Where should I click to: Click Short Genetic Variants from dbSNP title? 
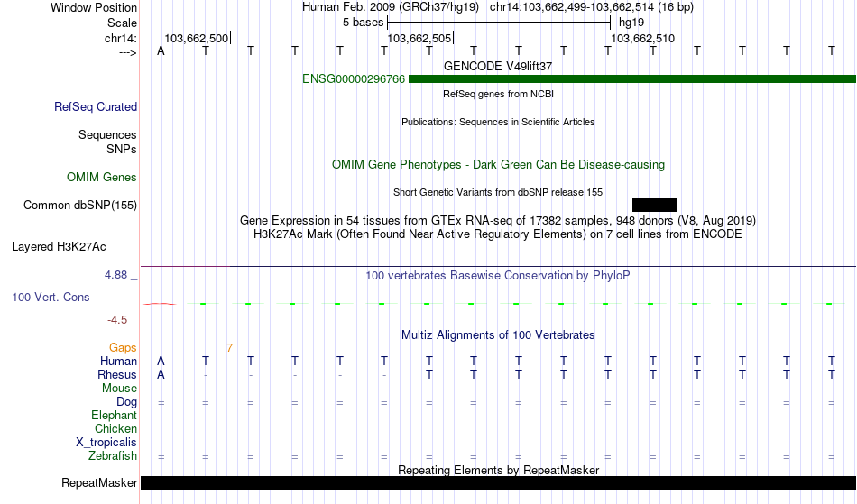tap(498, 192)
